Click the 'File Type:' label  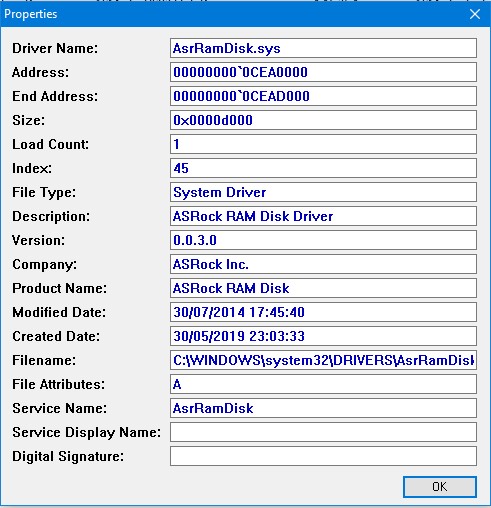click(x=44, y=193)
